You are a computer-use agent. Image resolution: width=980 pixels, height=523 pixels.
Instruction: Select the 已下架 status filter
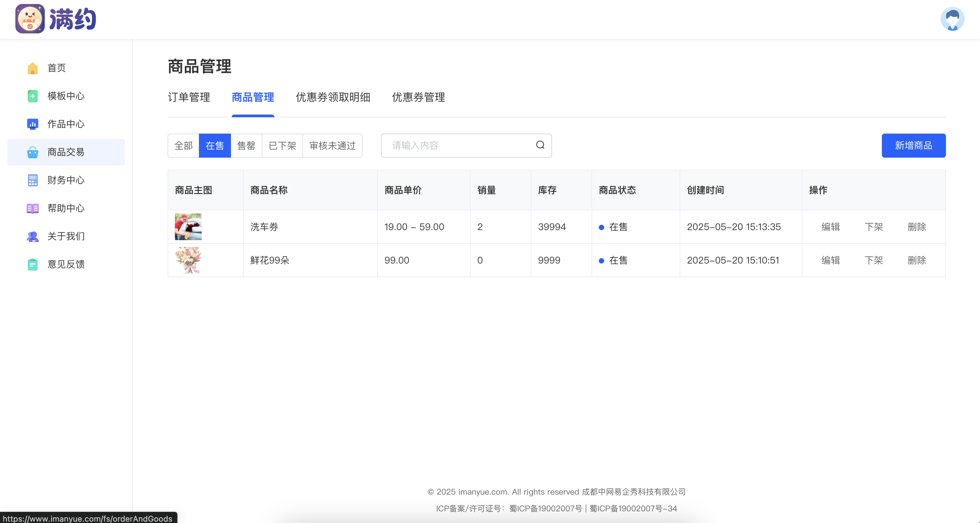click(282, 145)
